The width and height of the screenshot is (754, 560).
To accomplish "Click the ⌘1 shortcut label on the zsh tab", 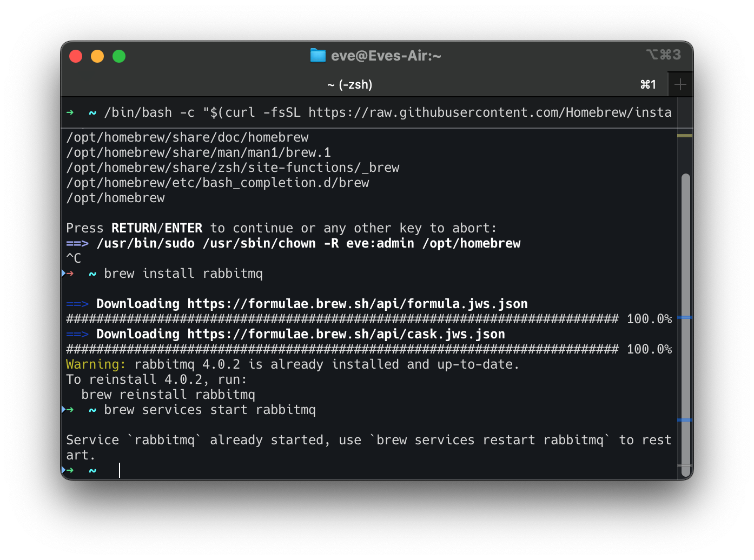I will click(x=647, y=84).
